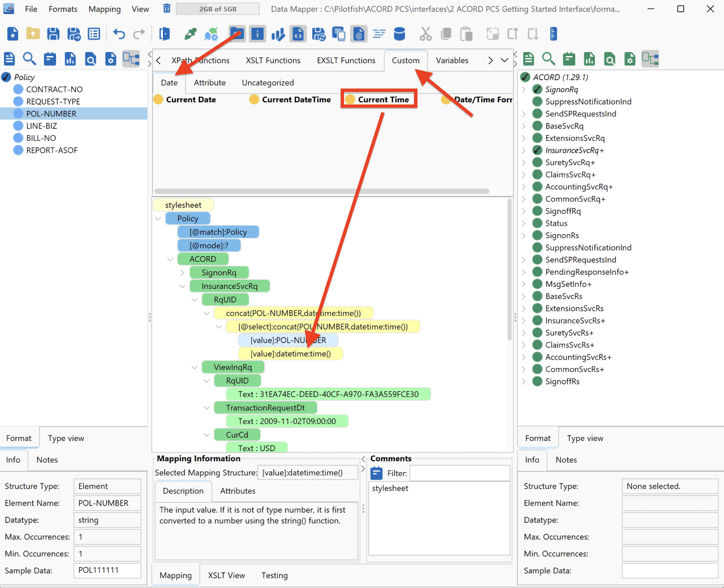Search the ACORD target format with green magnifier
Screen dimensions: 724x588
point(549,58)
